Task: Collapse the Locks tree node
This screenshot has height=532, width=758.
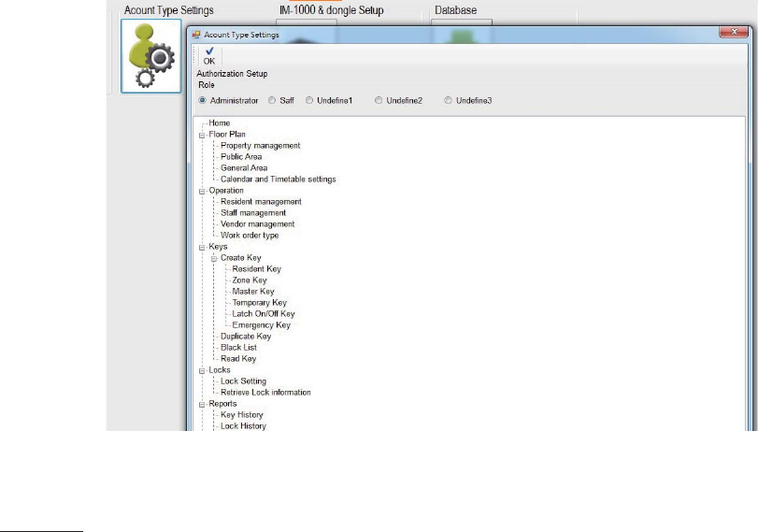Action: pos(202,370)
